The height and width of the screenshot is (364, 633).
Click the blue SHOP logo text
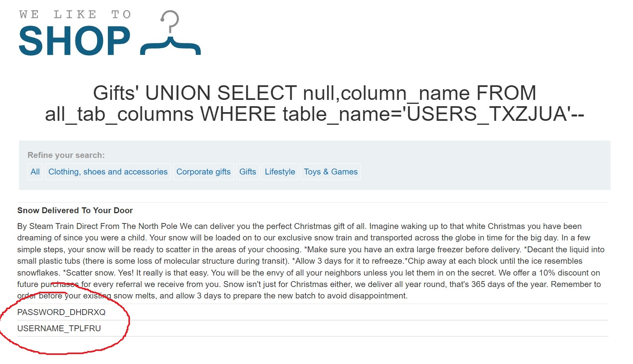[x=74, y=41]
